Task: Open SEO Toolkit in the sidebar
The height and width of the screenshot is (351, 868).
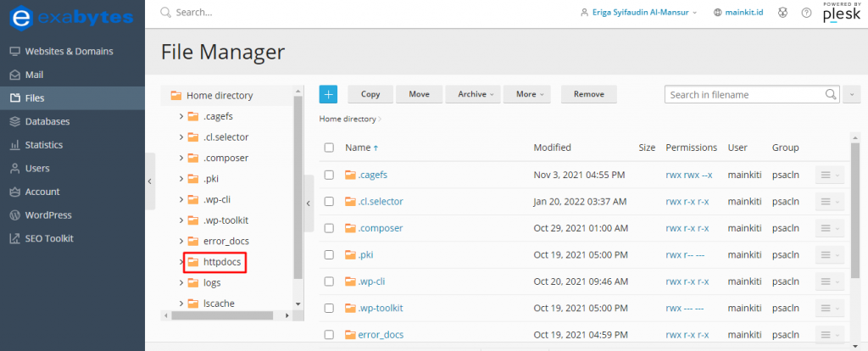Action: pos(48,238)
